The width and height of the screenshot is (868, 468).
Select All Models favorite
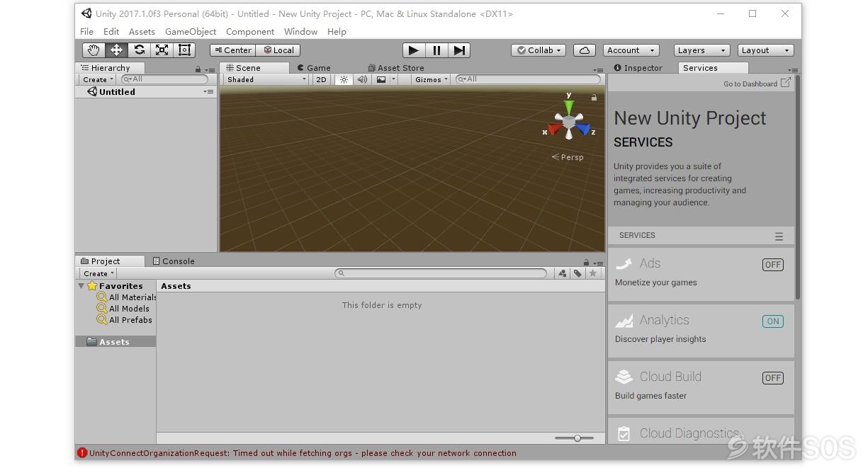pos(123,309)
